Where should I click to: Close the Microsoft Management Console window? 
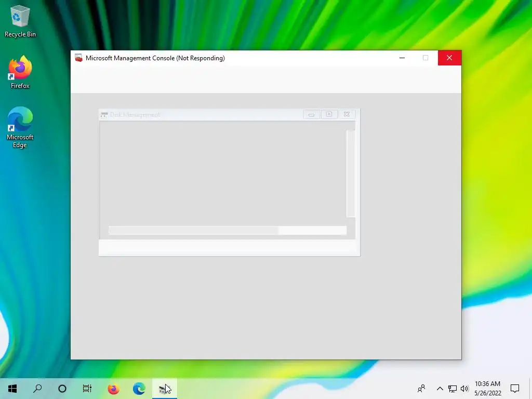coord(449,58)
